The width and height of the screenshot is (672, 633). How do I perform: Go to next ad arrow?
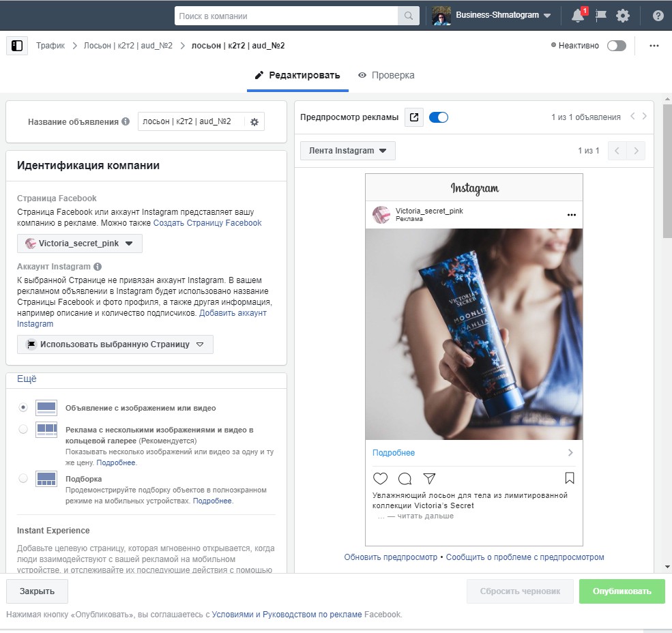644,116
